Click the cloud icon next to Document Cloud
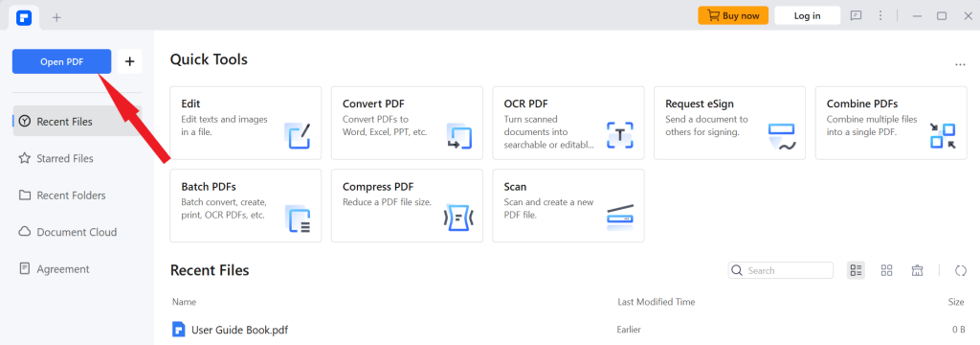Screen dimensions: 980x345 pyautogui.click(x=24, y=232)
